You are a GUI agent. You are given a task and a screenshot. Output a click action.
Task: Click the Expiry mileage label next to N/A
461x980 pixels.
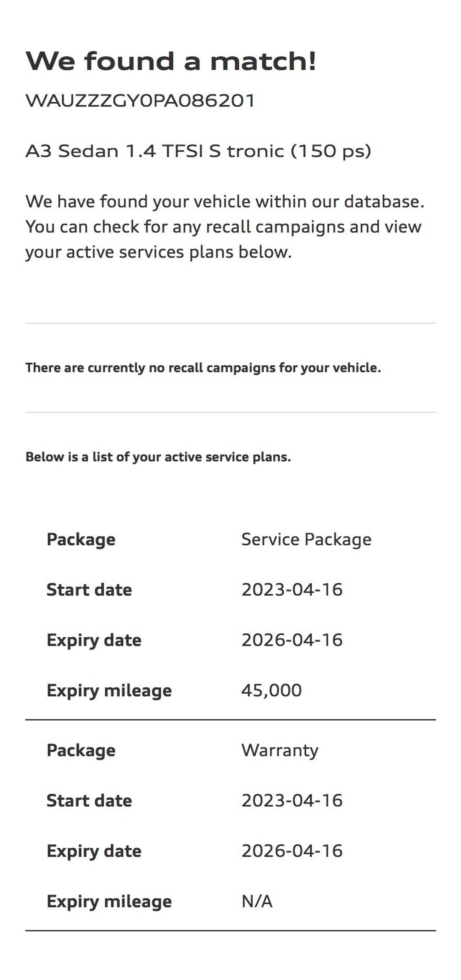pos(109,901)
